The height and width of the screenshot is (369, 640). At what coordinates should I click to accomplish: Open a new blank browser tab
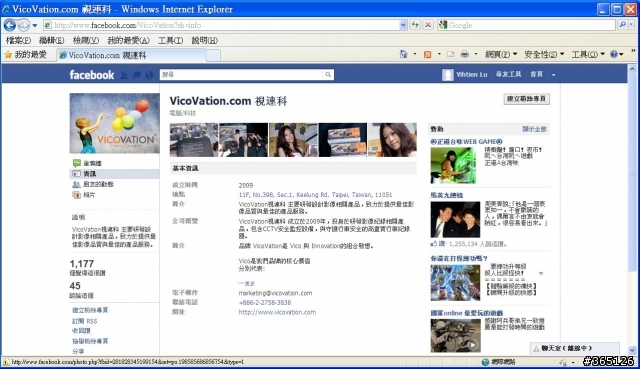point(213,56)
